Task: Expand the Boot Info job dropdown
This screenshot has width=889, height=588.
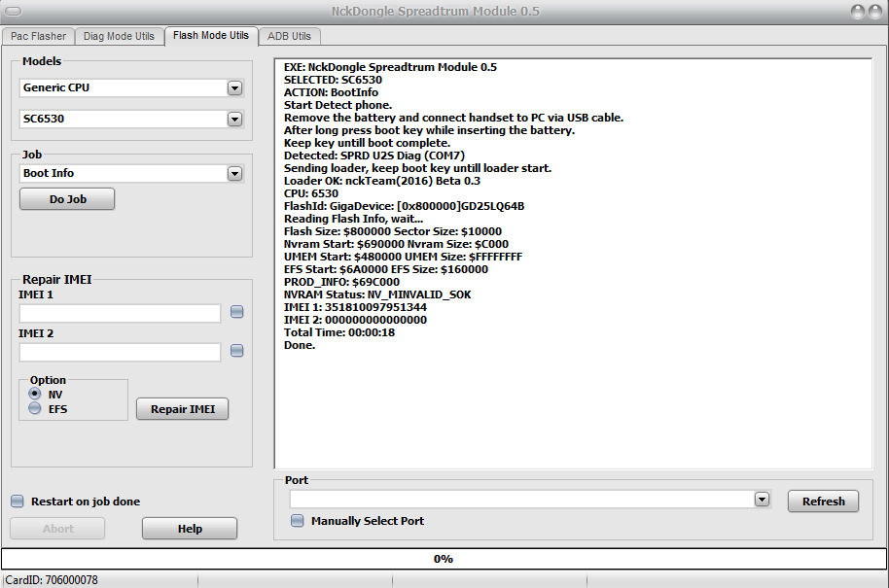Action: coord(234,173)
